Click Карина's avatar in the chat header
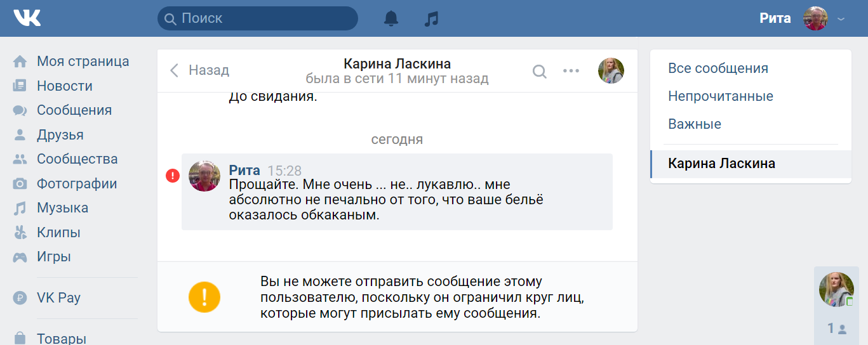868x345 pixels. click(x=611, y=71)
